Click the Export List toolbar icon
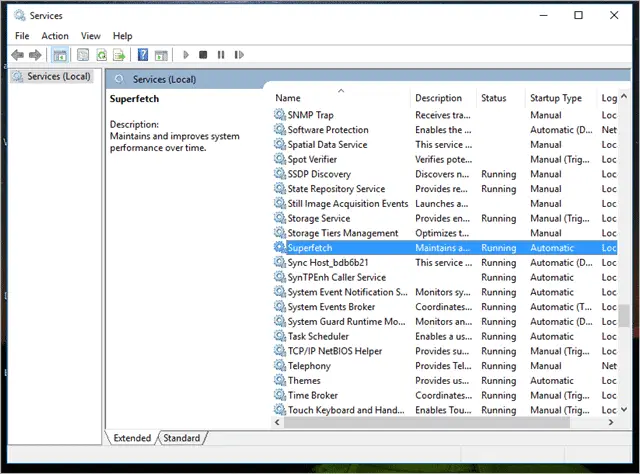The height and width of the screenshot is (474, 640). (x=119, y=55)
